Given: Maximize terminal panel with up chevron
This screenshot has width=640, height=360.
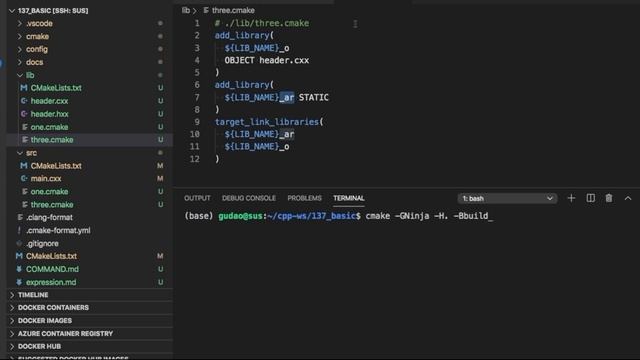Looking at the screenshot, I should click(x=628, y=198).
